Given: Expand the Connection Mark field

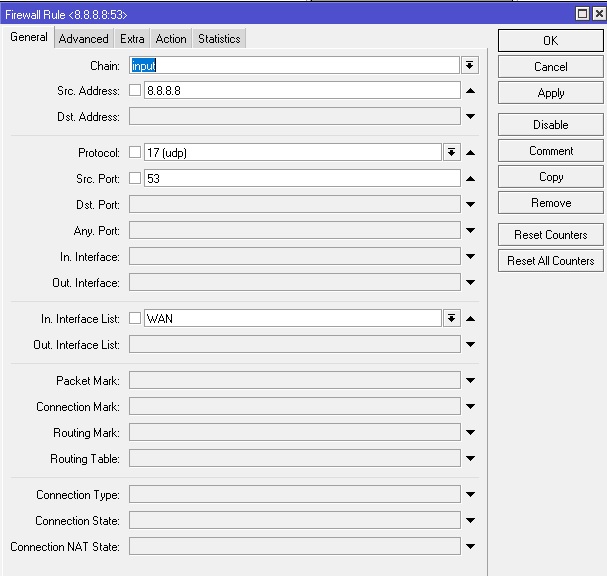Looking at the screenshot, I should [470, 406].
